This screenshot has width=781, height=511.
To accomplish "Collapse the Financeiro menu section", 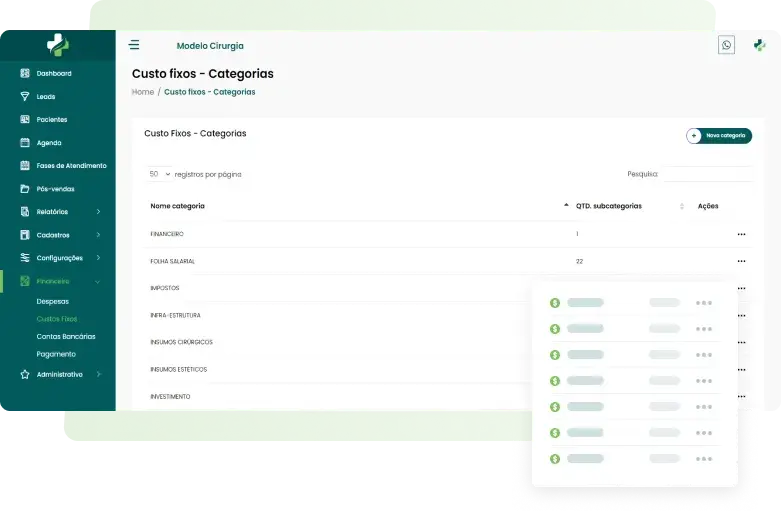I will pyautogui.click(x=98, y=281).
